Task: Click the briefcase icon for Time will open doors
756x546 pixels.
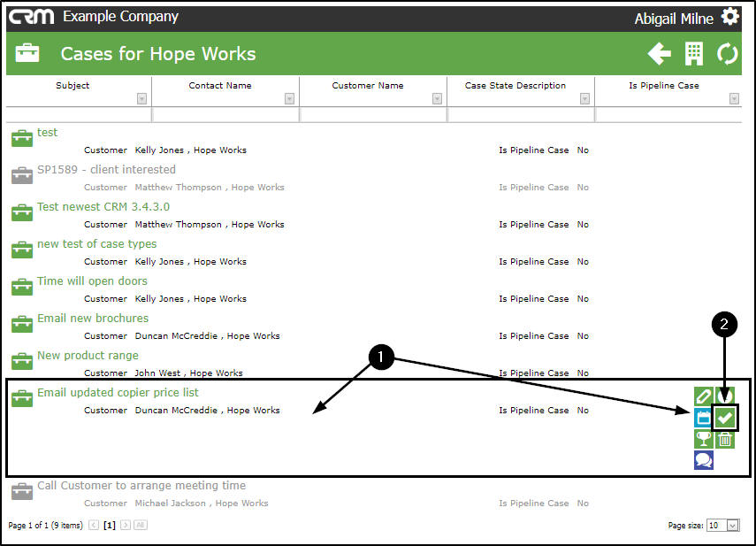Action: click(x=22, y=287)
